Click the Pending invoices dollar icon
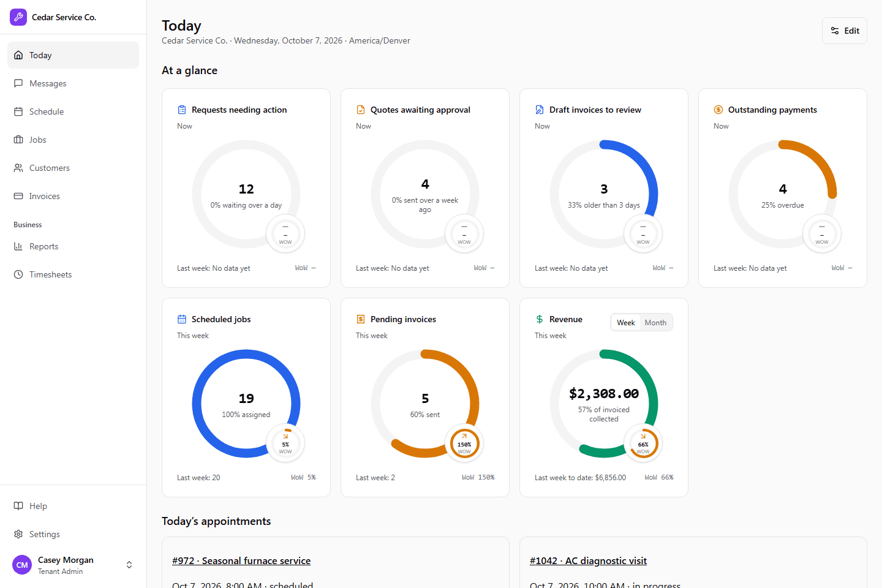Viewport: 882px width, 588px height. pyautogui.click(x=361, y=319)
